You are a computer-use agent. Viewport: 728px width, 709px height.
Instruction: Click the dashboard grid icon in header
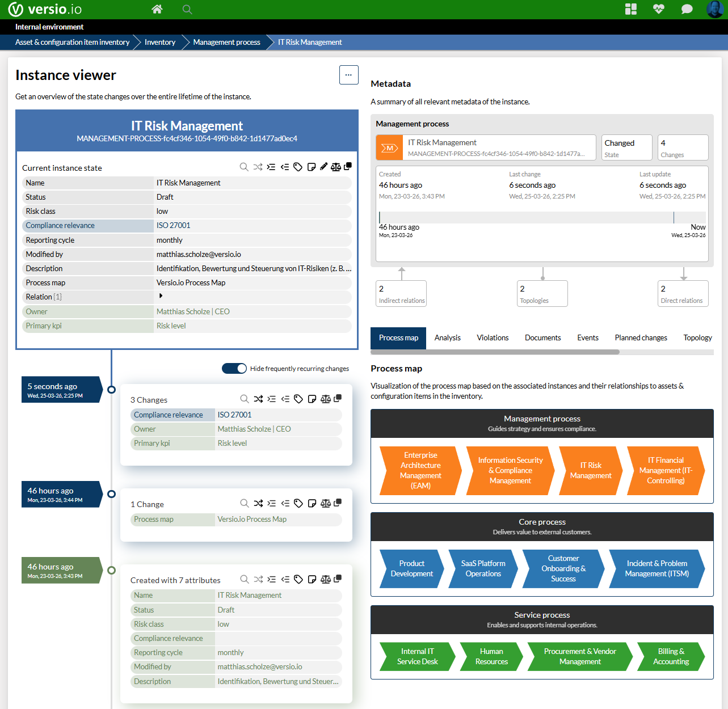tap(630, 9)
